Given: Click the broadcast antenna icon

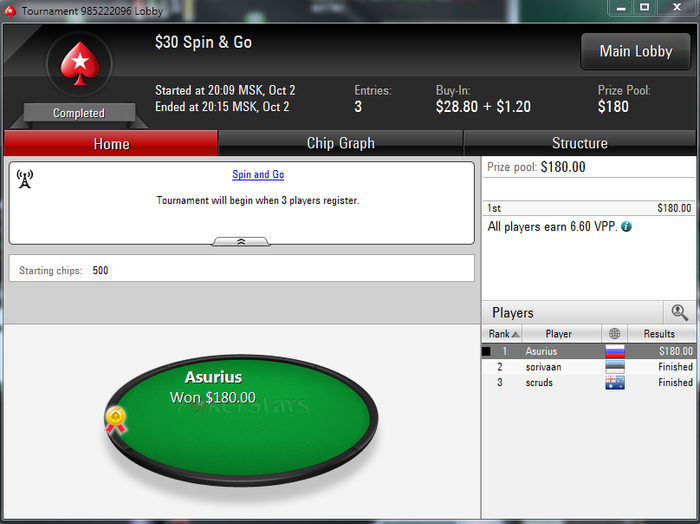Looking at the screenshot, I should point(25,179).
